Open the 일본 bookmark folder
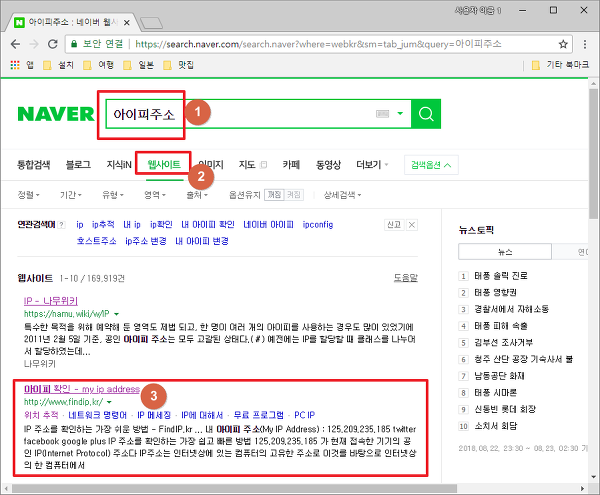 pyautogui.click(x=139, y=65)
